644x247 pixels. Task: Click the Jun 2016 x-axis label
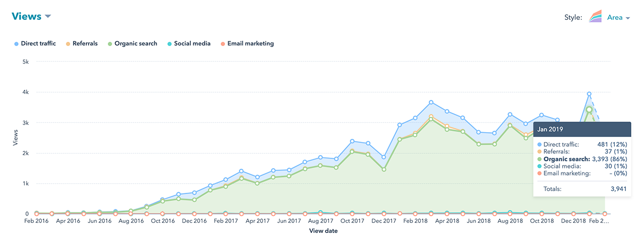[100, 221]
